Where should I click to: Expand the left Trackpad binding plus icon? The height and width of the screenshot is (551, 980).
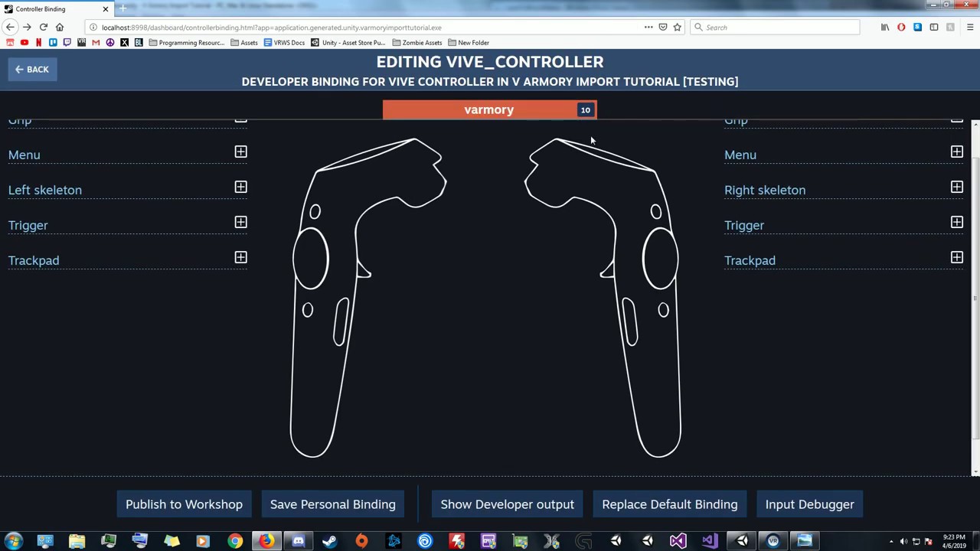pyautogui.click(x=240, y=257)
